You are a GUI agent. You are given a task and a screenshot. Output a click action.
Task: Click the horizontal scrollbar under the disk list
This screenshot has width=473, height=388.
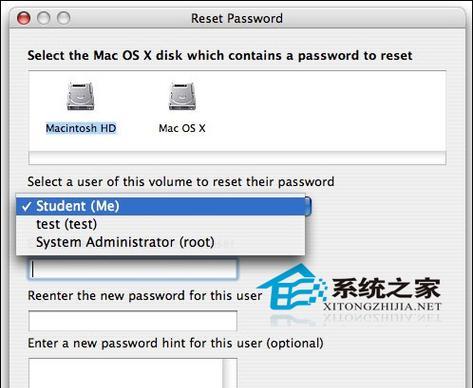pyautogui.click(x=237, y=158)
